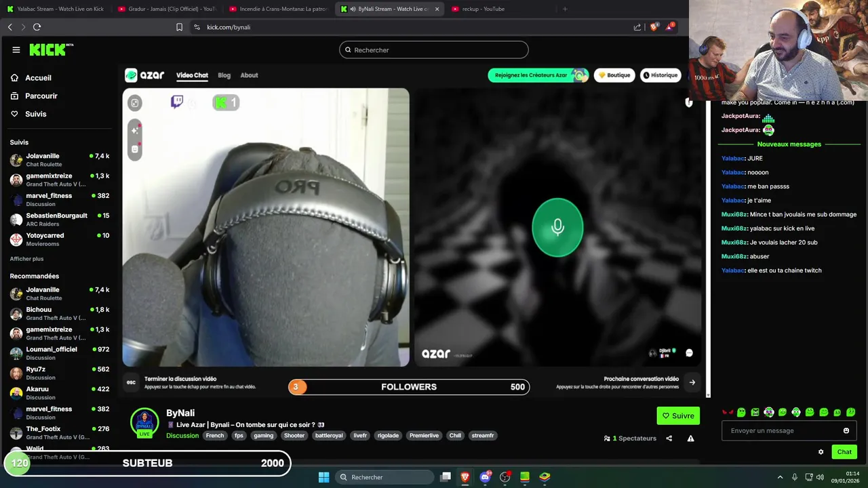This screenshot has height=488, width=868.
Task: Open the emoji picker in message box
Action: (x=846, y=430)
